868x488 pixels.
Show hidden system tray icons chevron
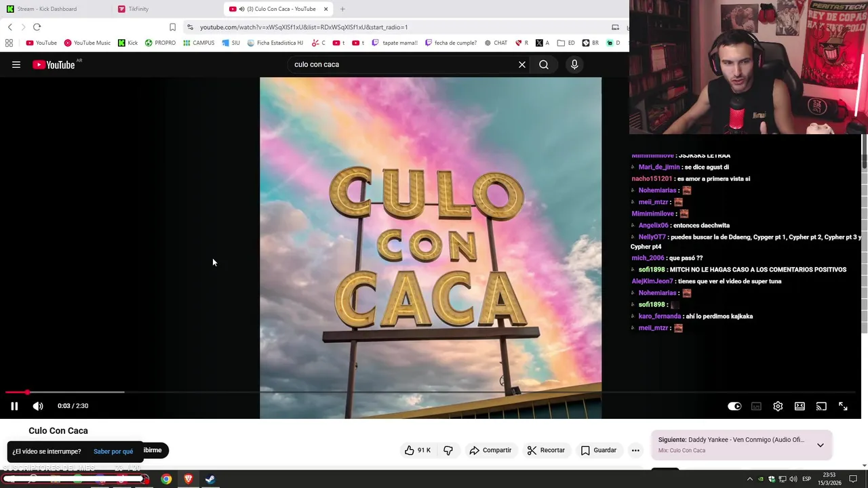click(750, 479)
